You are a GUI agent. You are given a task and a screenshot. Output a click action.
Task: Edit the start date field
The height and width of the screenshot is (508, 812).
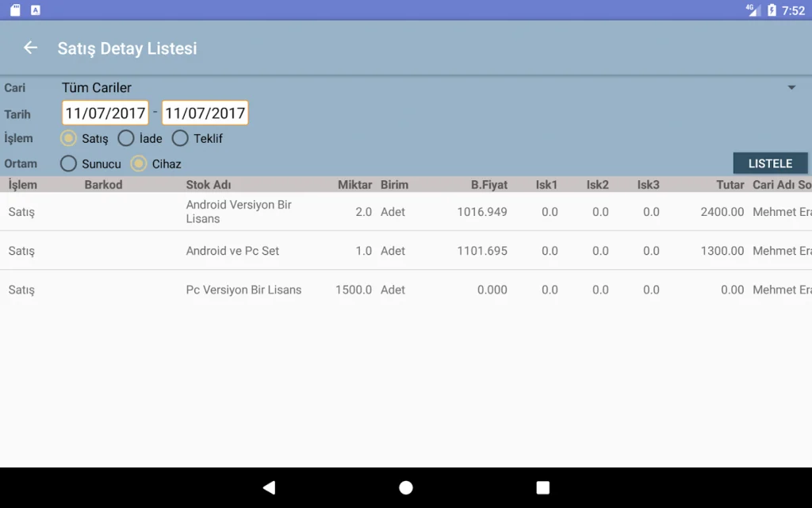(x=105, y=113)
